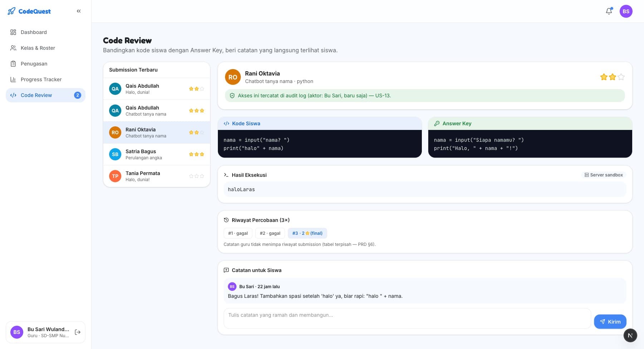Click the haloLaras execution output
The width and height of the screenshot is (644, 349).
click(425, 189)
